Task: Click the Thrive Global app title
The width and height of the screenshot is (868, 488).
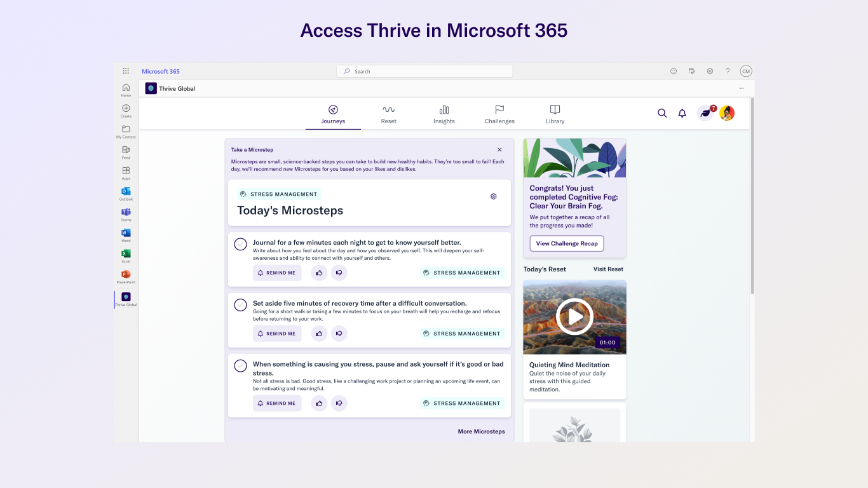Action: tap(177, 88)
